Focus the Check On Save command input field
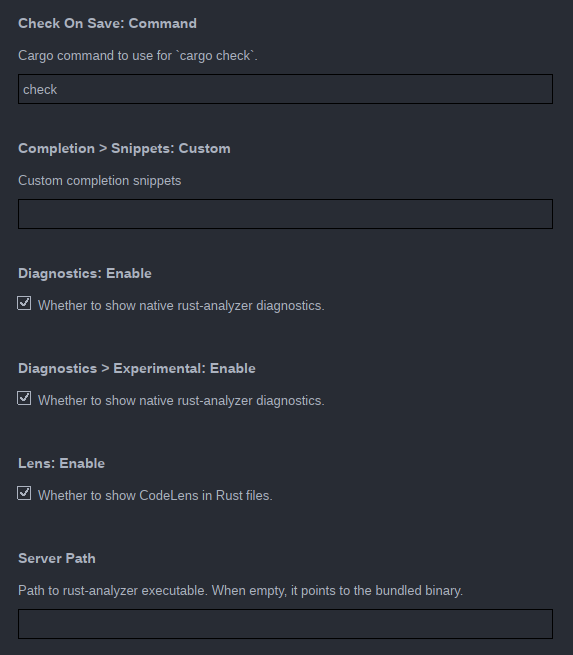The height and width of the screenshot is (655, 573). (285, 89)
